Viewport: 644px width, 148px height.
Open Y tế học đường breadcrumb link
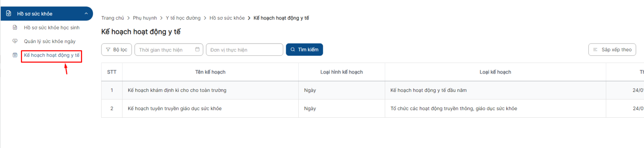(183, 18)
